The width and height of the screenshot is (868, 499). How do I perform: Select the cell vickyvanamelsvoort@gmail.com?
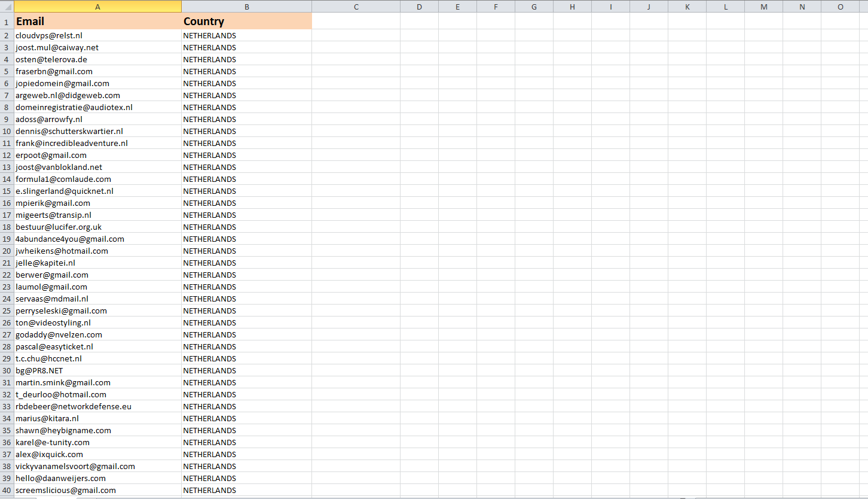point(97,466)
